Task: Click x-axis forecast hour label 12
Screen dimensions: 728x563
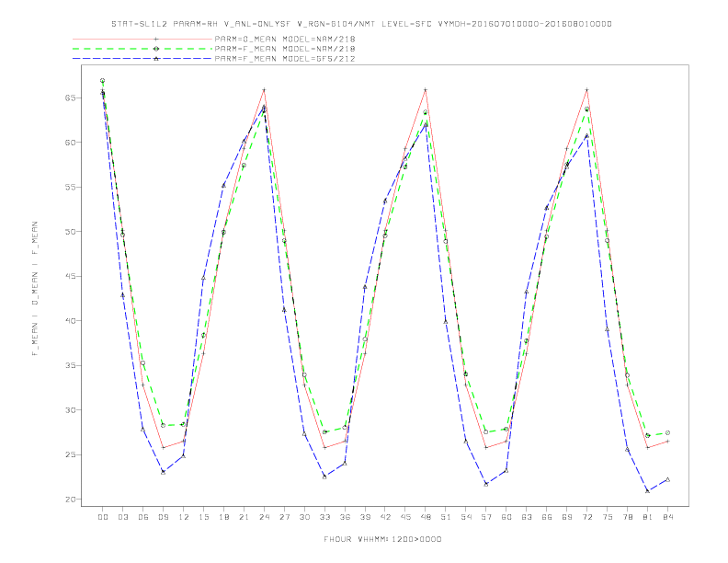Action: [x=184, y=517]
